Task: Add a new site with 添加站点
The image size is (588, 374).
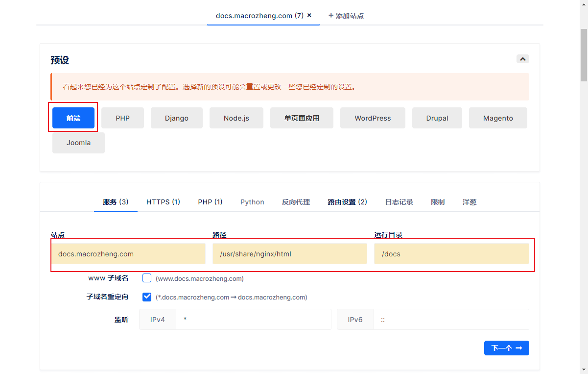Action: click(346, 16)
